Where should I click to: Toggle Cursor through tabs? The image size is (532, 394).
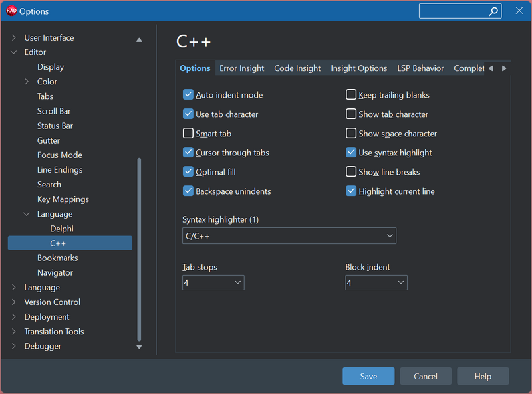[x=188, y=153]
